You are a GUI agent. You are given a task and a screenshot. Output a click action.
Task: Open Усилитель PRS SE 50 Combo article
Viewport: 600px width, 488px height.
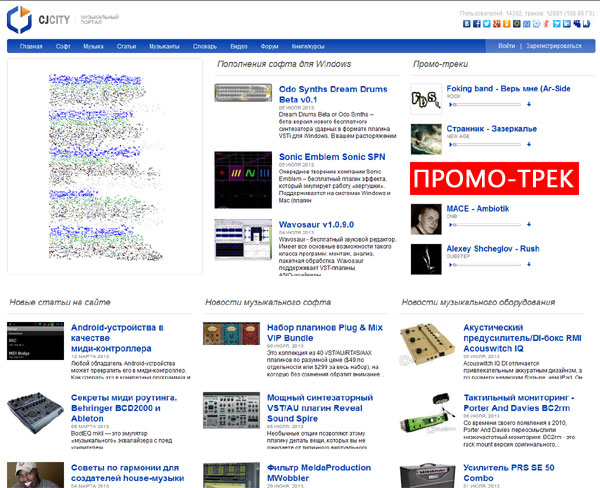[x=509, y=473]
